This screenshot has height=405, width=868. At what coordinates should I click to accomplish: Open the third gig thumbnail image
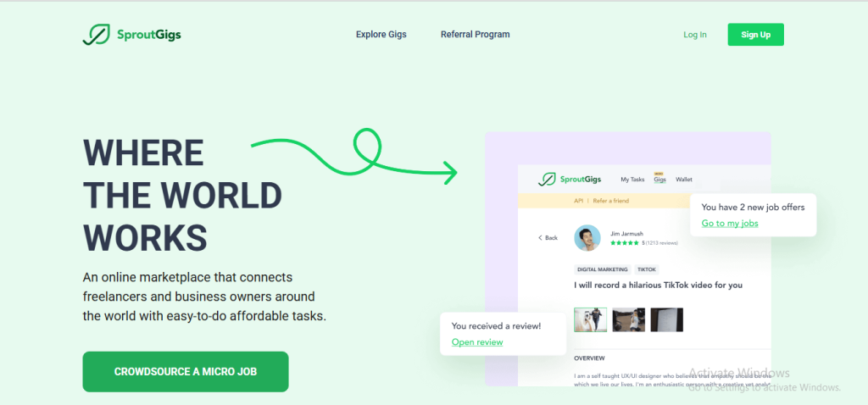(667, 319)
